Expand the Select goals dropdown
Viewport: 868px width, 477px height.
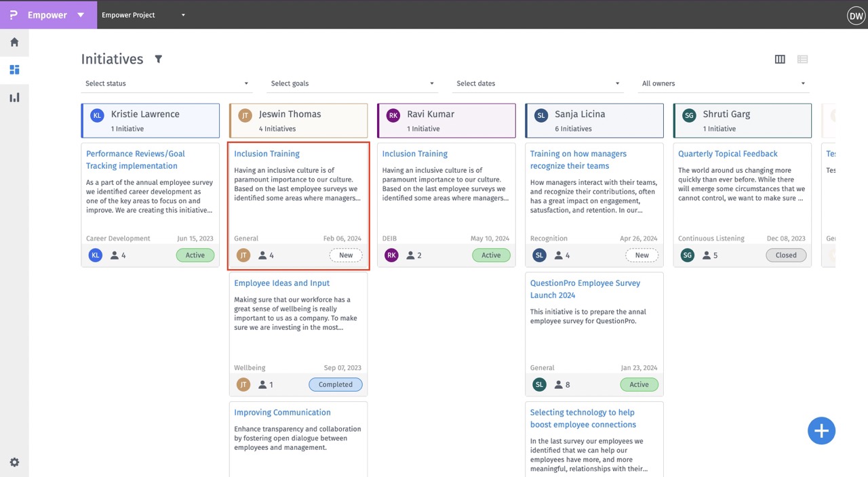pos(352,83)
